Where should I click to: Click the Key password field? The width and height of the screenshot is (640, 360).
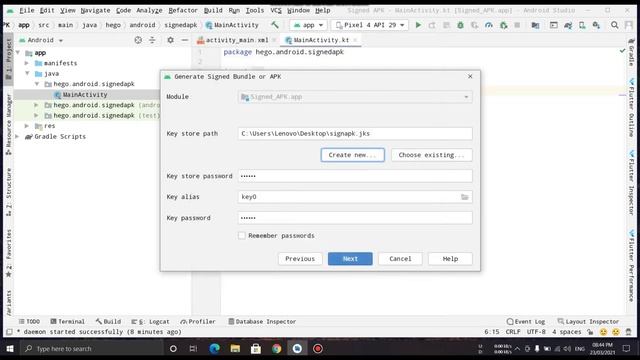click(355, 218)
